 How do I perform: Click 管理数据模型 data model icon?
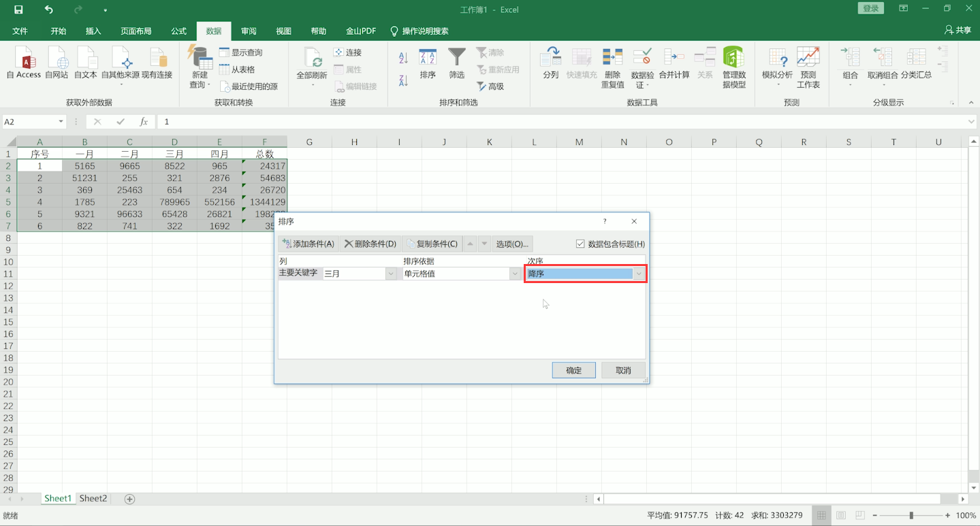[x=734, y=68]
